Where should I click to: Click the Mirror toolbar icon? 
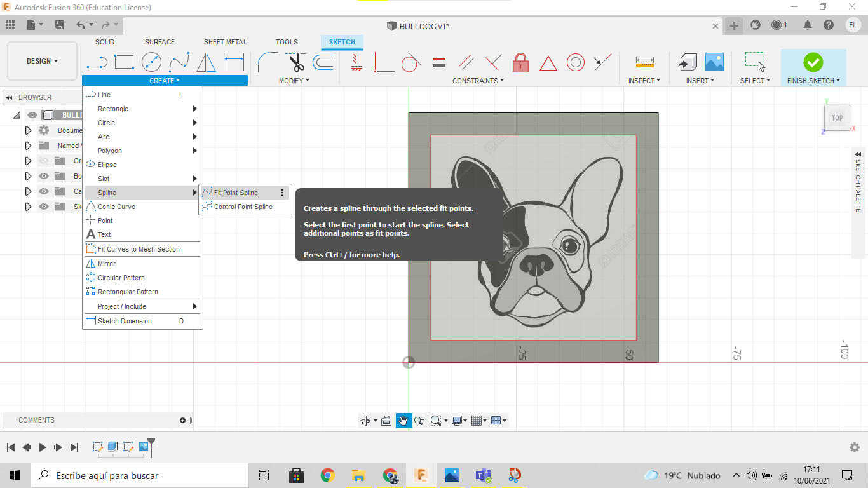point(206,62)
